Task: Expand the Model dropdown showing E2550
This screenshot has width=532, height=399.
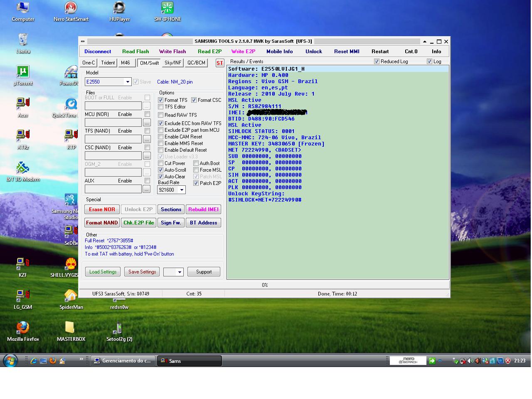Action: 128,82
